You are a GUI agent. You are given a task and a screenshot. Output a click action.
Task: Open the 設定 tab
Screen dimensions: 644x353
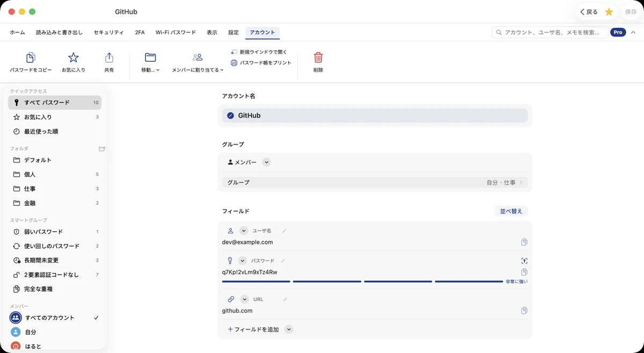(233, 33)
